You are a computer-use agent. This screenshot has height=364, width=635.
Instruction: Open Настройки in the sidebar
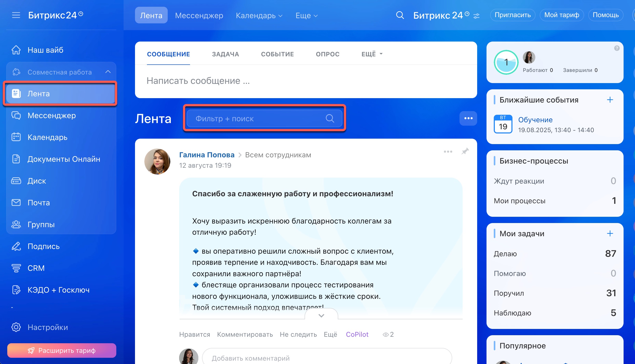(61, 327)
